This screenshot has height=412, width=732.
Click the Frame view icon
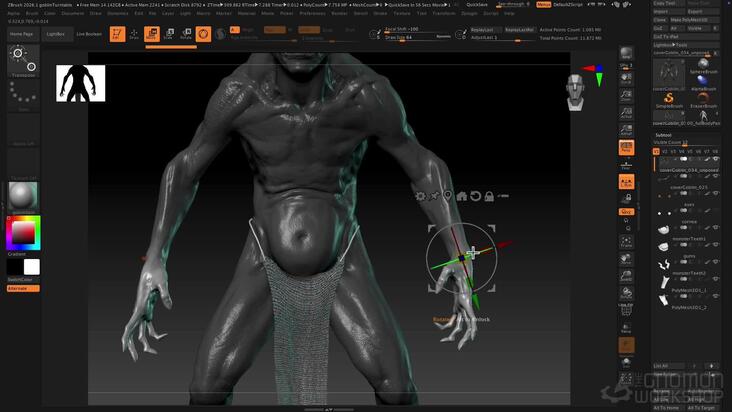coord(626,242)
